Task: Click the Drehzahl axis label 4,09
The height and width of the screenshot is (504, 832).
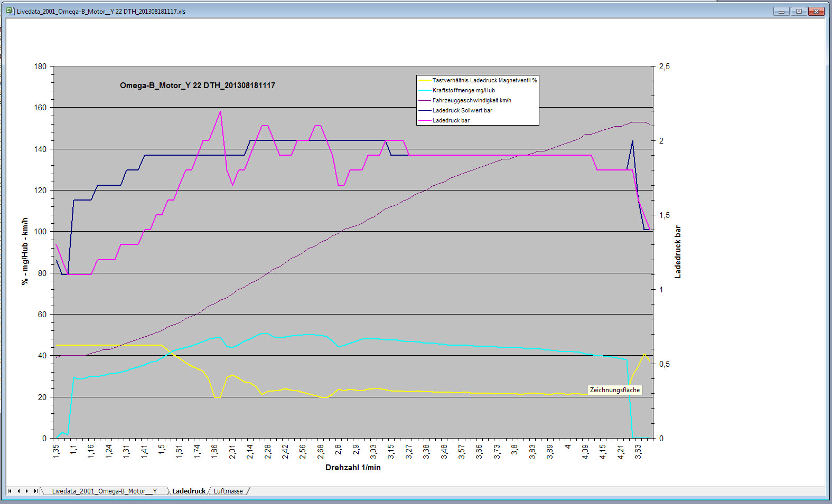Action: pyautogui.click(x=585, y=451)
